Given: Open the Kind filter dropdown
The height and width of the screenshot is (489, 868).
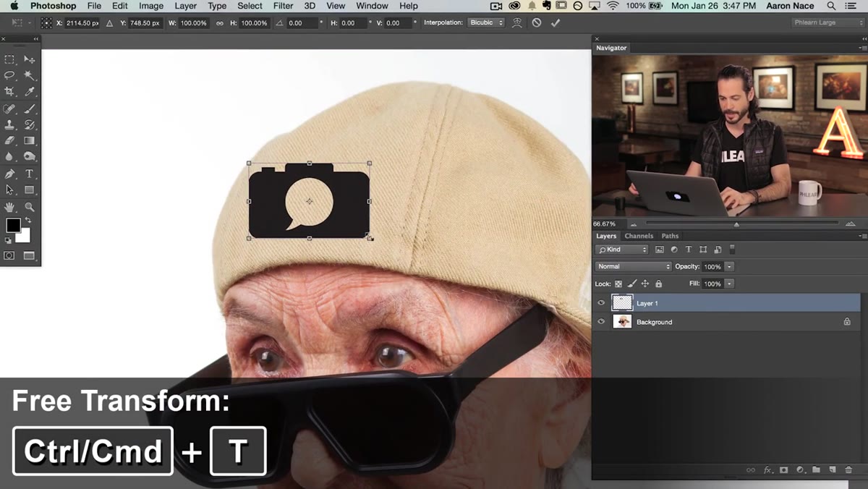Looking at the screenshot, I should click(x=622, y=250).
